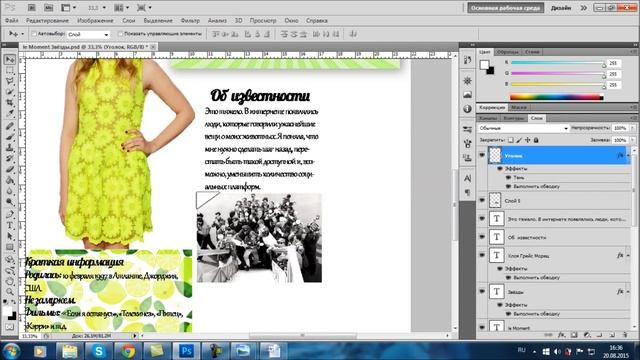
Task: Open the auto-select Слой dropdown
Action: click(x=89, y=34)
